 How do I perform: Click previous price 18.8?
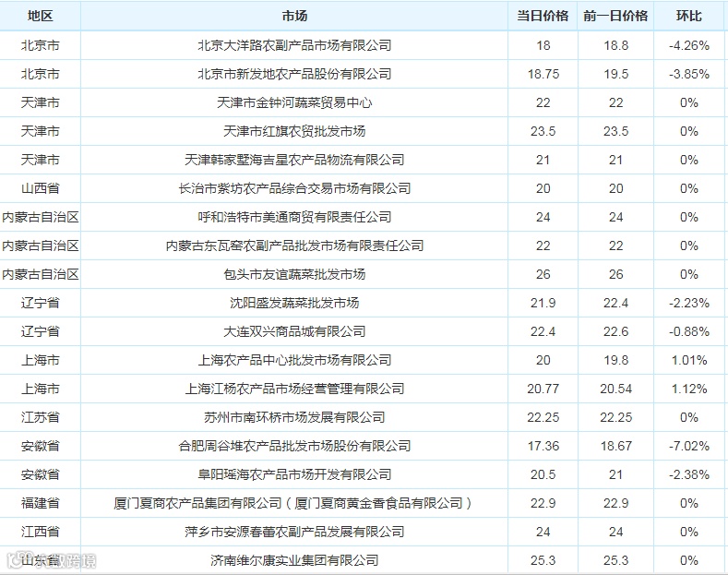coord(615,45)
